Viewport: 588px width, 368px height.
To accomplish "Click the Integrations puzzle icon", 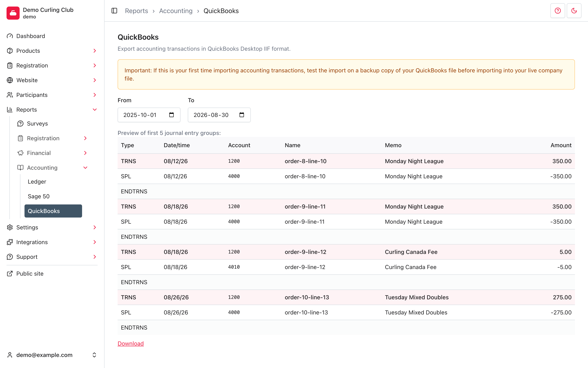I will coord(10,242).
